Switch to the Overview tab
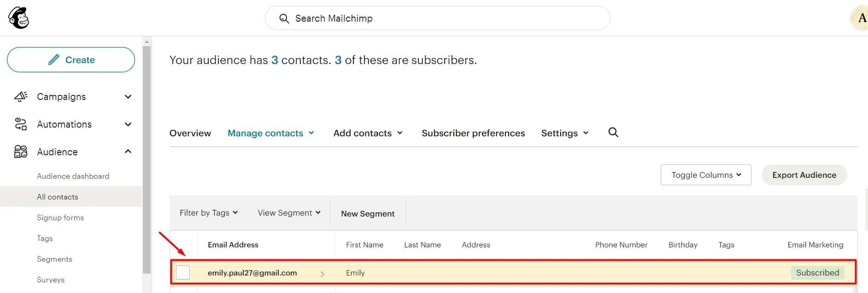Viewport: 868px width, 293px height. [x=190, y=133]
